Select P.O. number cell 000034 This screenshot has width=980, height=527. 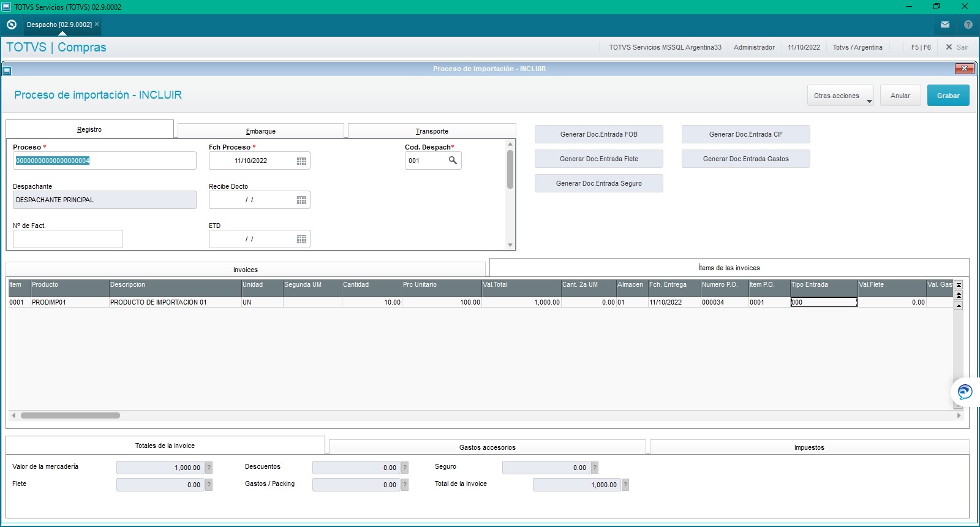pos(725,302)
